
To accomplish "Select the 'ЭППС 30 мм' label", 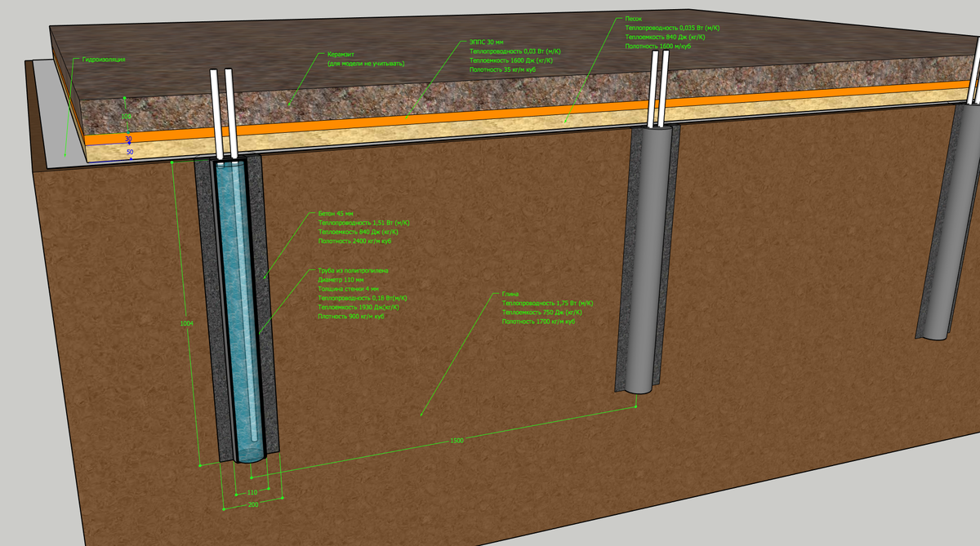I will [x=486, y=42].
